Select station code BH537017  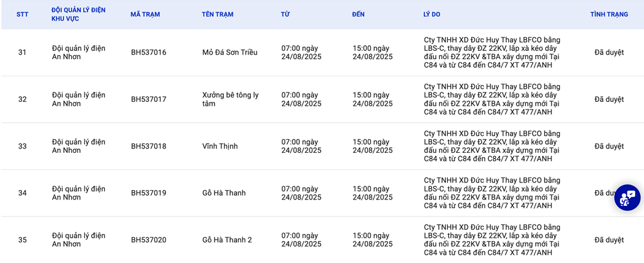click(148, 99)
